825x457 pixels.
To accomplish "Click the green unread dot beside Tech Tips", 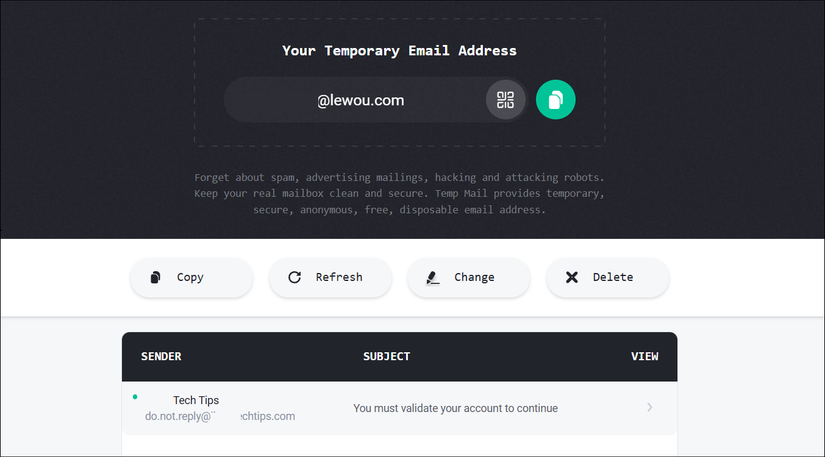I will point(135,397).
